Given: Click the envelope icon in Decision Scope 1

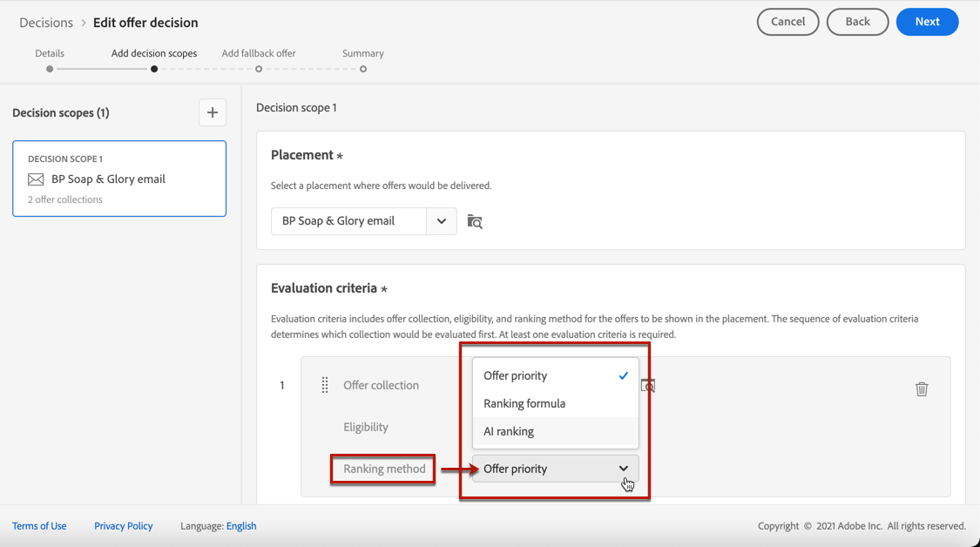Looking at the screenshot, I should [x=36, y=179].
